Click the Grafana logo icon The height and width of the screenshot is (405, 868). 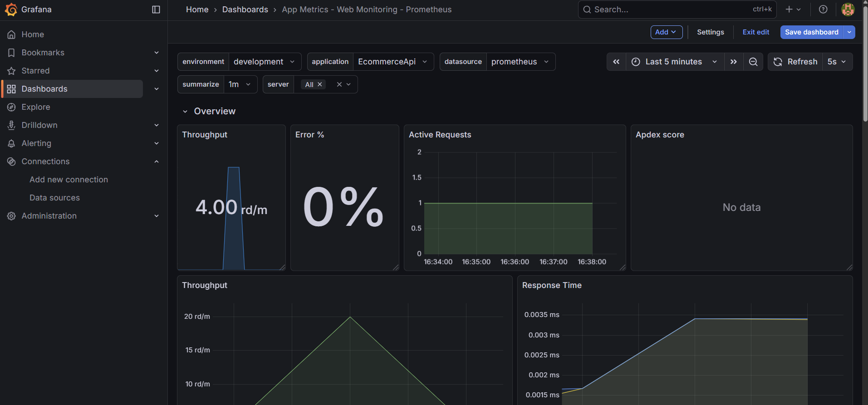click(x=11, y=10)
